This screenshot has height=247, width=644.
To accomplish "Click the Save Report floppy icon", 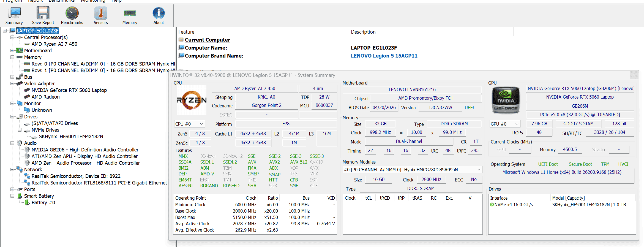I will point(43,13).
